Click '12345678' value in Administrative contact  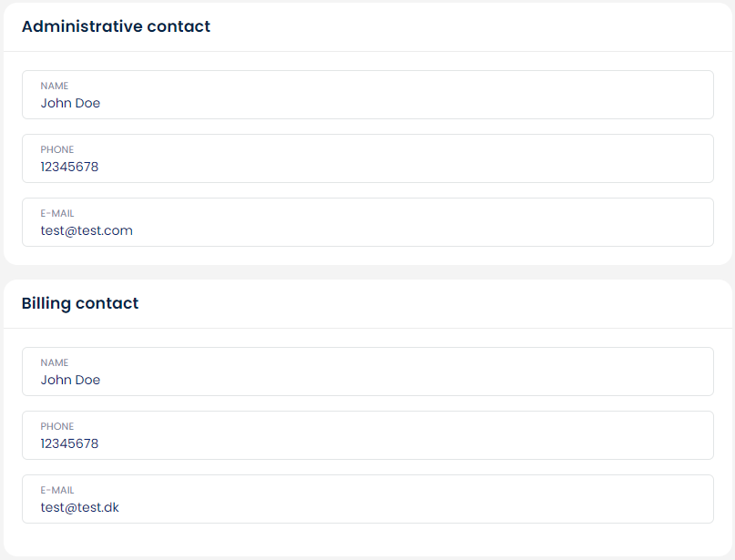tap(69, 168)
